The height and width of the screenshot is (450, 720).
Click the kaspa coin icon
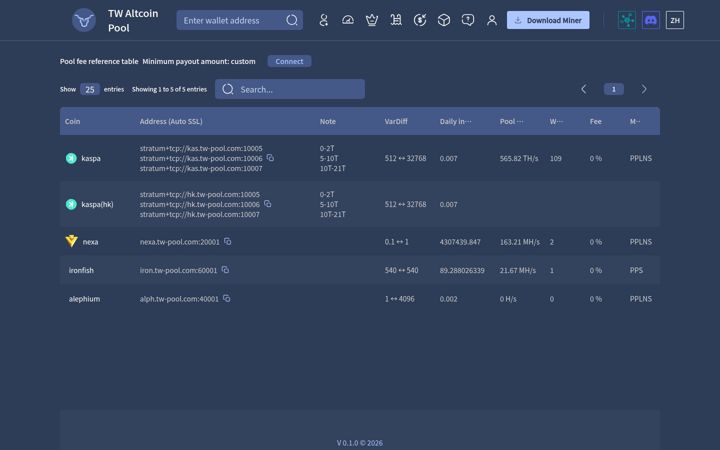pos(71,158)
